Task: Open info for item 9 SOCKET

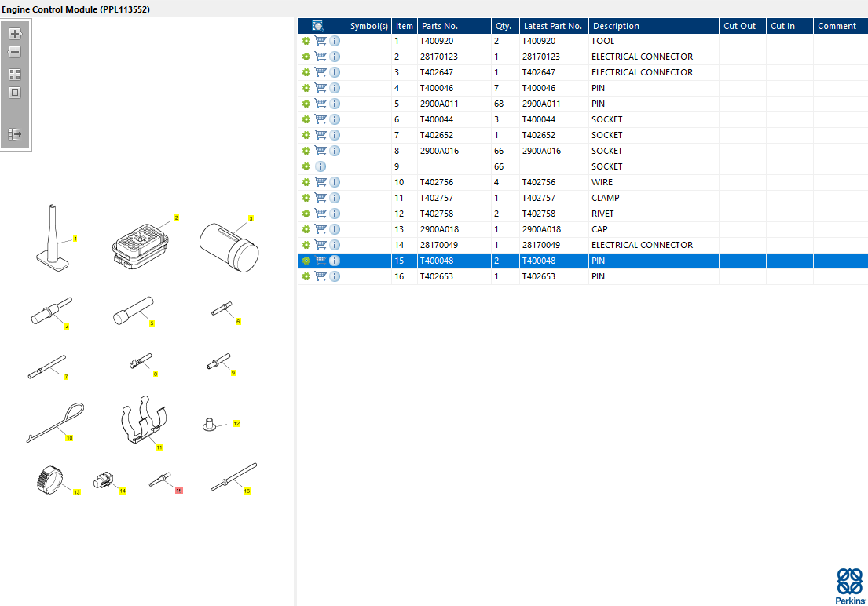Action: (320, 166)
